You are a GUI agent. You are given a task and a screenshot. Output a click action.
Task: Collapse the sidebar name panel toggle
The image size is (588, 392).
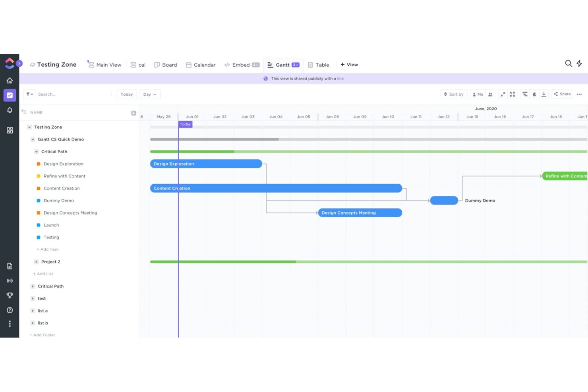[24, 112]
